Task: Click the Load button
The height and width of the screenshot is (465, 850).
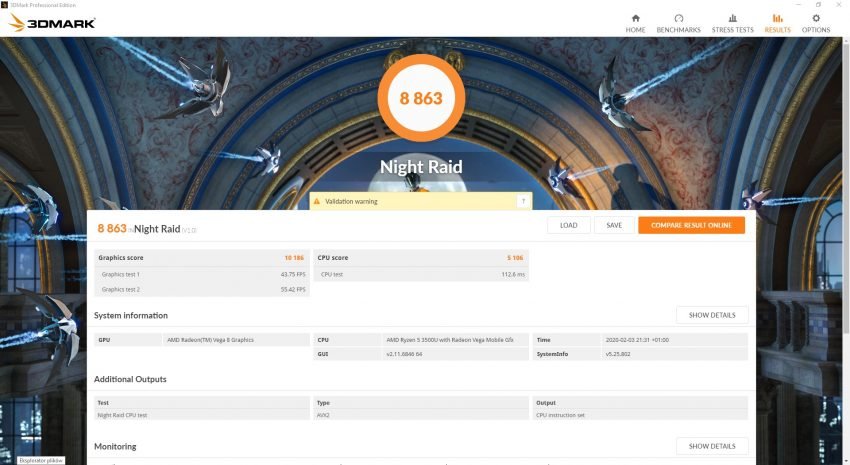Action: tap(568, 225)
